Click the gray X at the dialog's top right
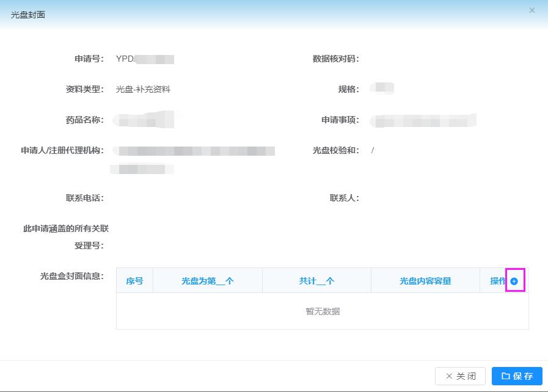The height and width of the screenshot is (392, 548). pyautogui.click(x=532, y=10)
